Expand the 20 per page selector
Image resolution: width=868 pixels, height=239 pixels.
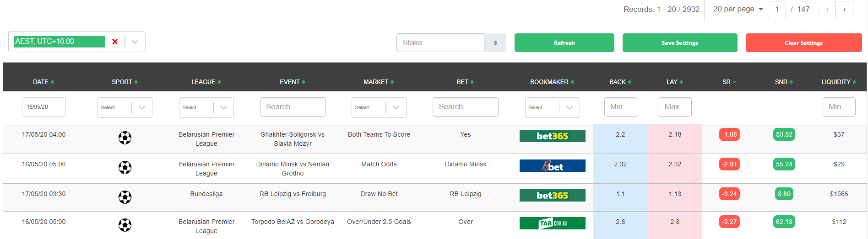point(738,9)
